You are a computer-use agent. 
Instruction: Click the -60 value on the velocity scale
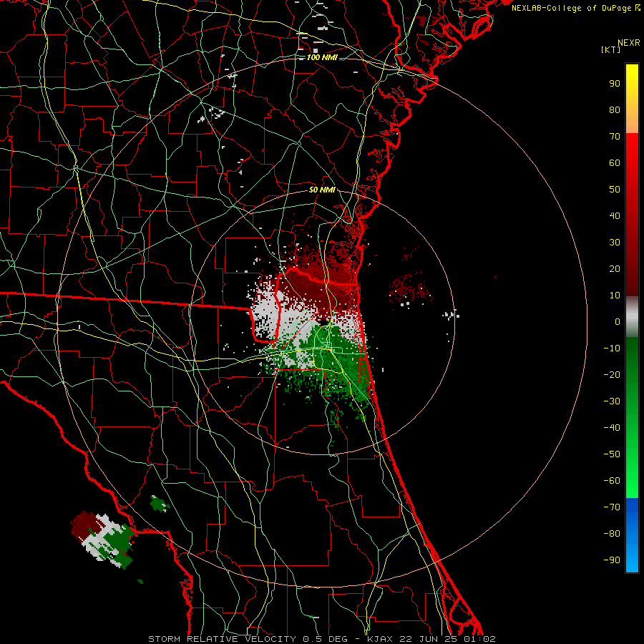coord(612,481)
